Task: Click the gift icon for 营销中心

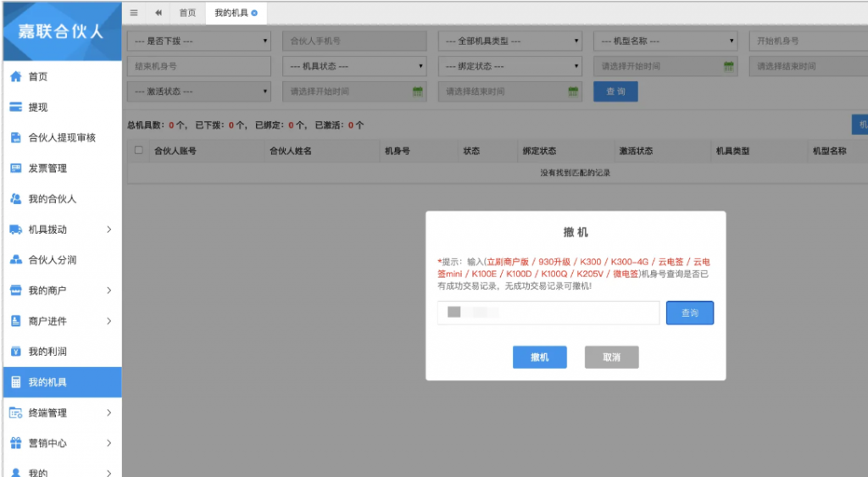Action: pos(15,443)
